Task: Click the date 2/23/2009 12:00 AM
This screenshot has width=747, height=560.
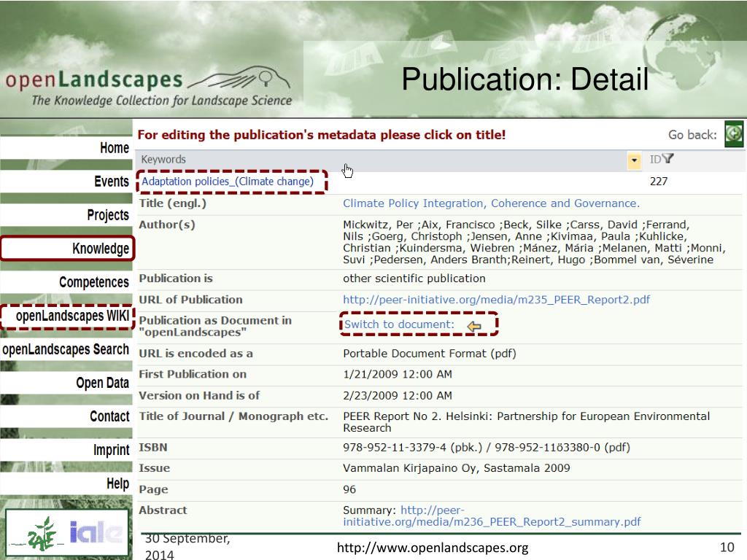Action: [398, 396]
